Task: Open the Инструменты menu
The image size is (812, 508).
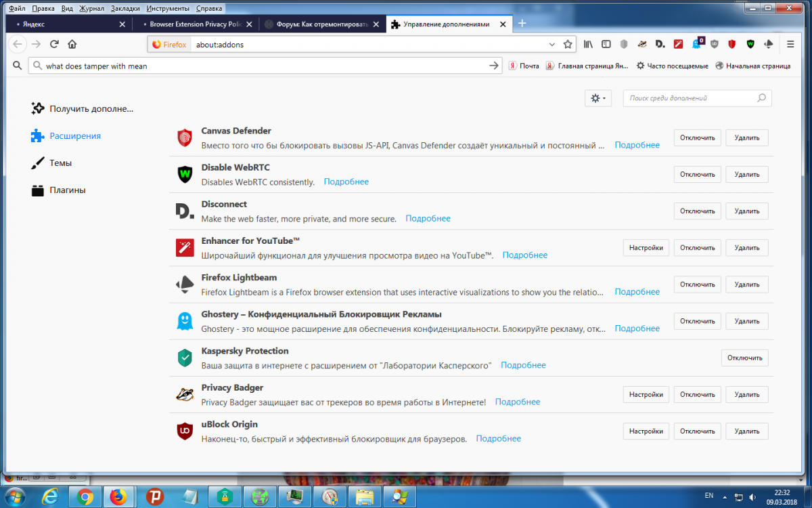Action: pyautogui.click(x=168, y=9)
